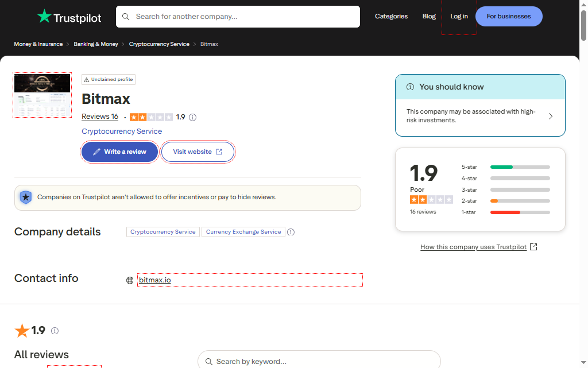Click the Unclaimed profile badge

pos(109,79)
